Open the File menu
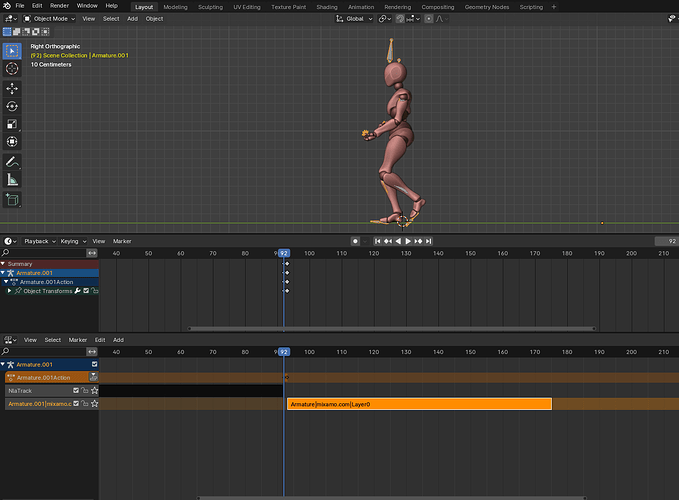679x500 pixels. [20, 6]
